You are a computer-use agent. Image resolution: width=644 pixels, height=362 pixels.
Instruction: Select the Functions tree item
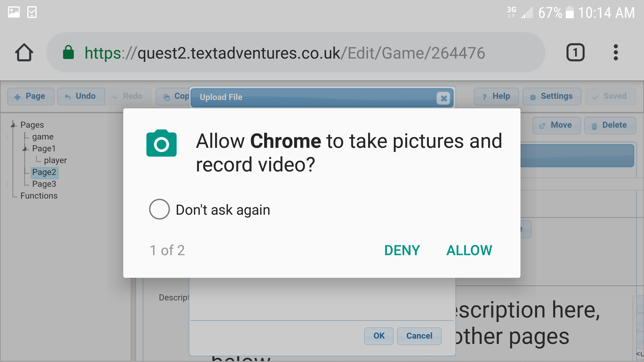coord(39,196)
